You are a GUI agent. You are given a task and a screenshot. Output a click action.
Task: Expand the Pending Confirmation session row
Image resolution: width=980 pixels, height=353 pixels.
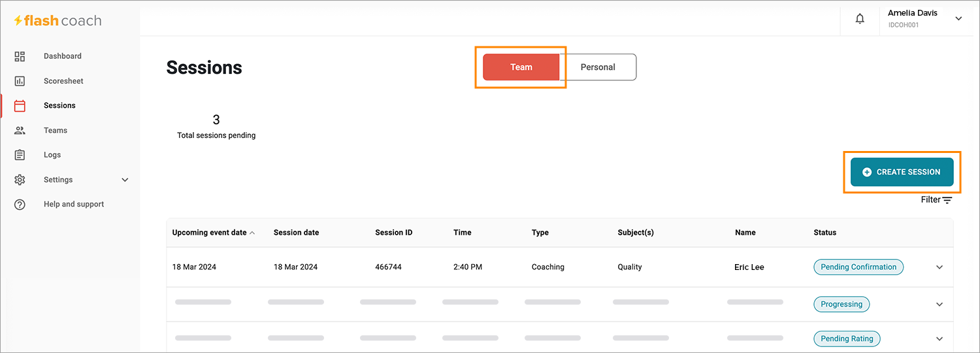pos(939,267)
